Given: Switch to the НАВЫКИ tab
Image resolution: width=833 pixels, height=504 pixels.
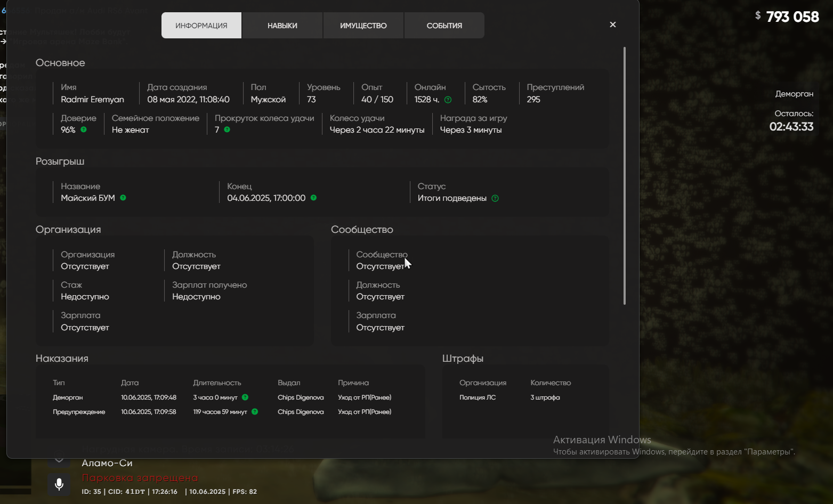Looking at the screenshot, I should pyautogui.click(x=282, y=26).
